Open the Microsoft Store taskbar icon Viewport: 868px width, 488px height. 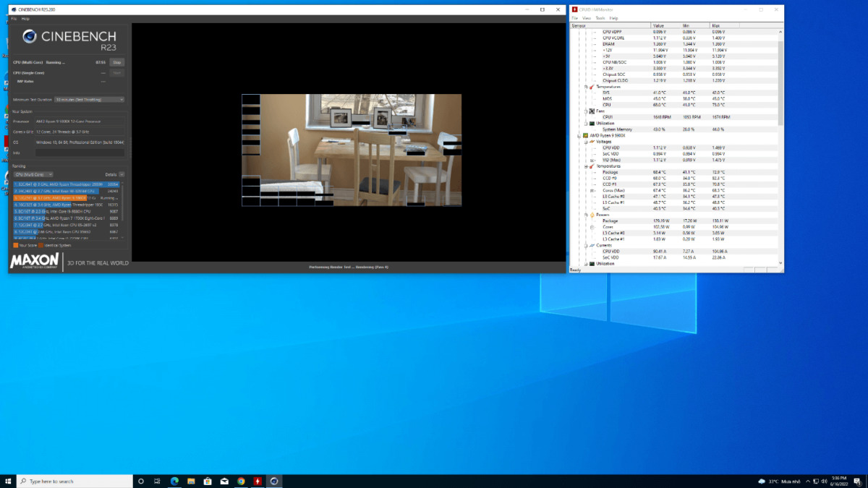coord(208,481)
